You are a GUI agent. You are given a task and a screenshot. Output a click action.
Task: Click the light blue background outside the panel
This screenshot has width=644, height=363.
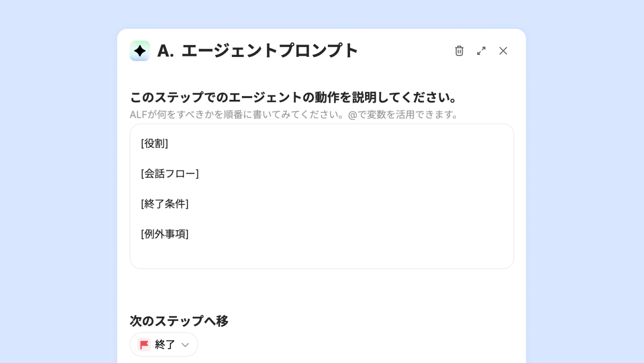[58, 181]
